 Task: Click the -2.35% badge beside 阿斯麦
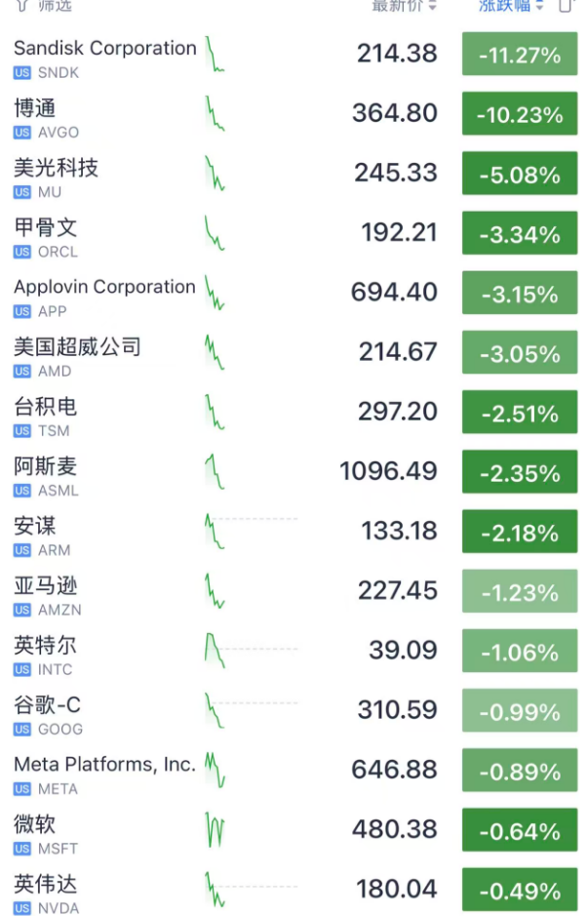(520, 471)
